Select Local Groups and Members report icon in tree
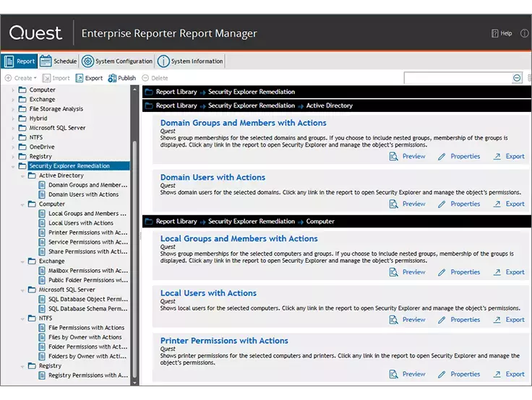The height and width of the screenshot is (400, 532). click(42, 213)
